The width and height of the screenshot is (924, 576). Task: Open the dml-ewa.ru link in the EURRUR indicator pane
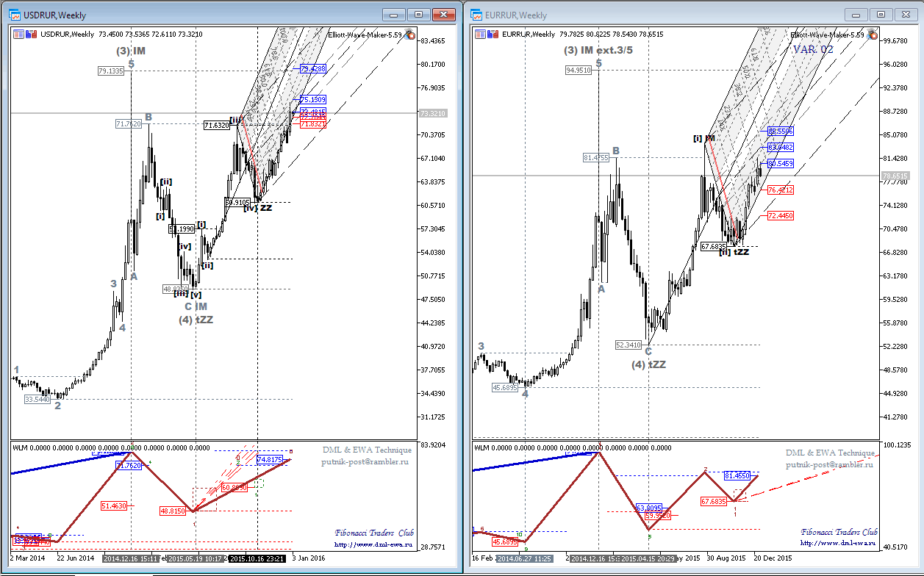point(838,543)
